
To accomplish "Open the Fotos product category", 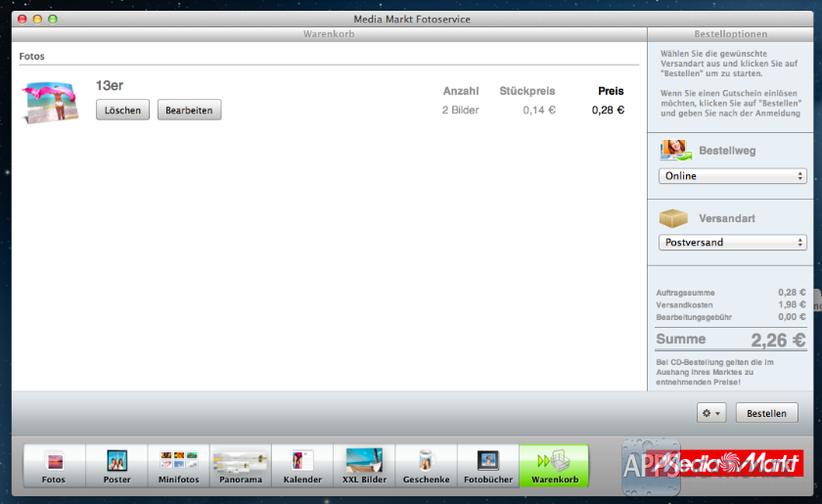I will pyautogui.click(x=54, y=466).
